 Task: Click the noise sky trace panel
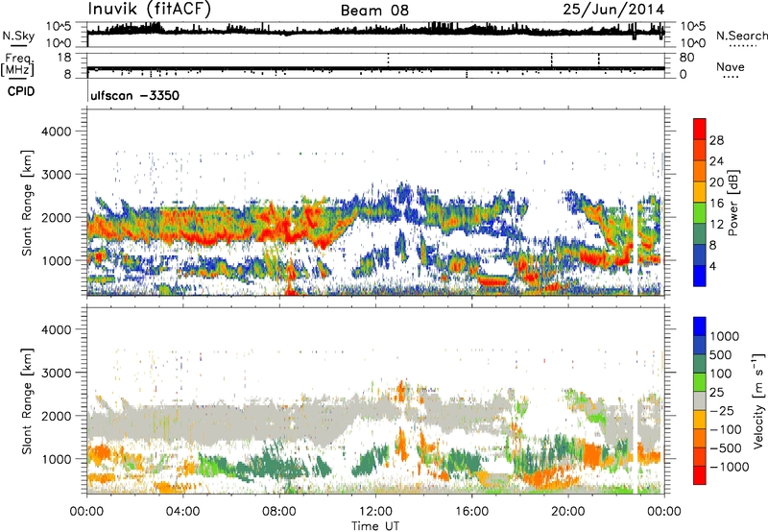pos(375,35)
